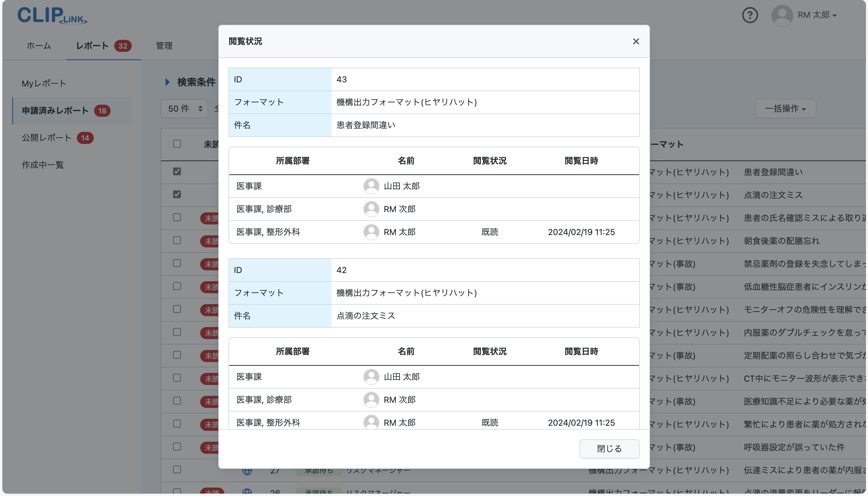The width and height of the screenshot is (868, 496).
Task: Switch to the ホーム tab
Action: click(x=39, y=46)
